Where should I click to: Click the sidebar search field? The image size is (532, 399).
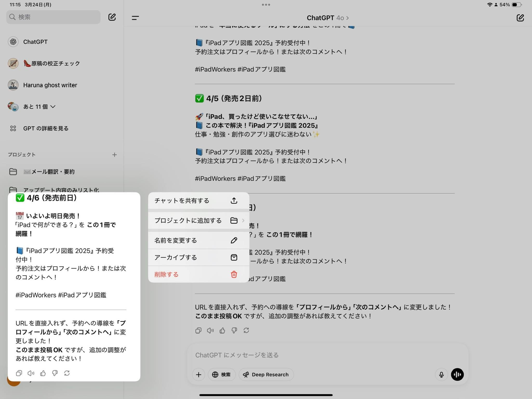pyautogui.click(x=53, y=17)
